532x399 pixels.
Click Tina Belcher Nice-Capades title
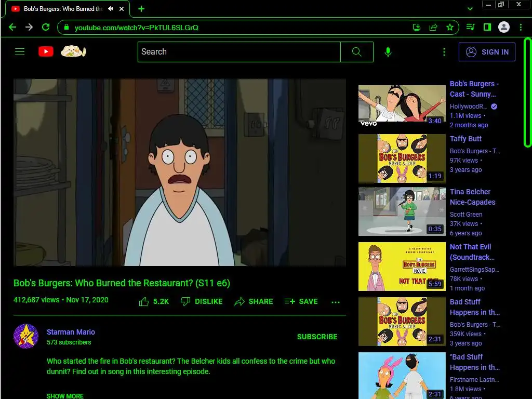[x=473, y=197]
